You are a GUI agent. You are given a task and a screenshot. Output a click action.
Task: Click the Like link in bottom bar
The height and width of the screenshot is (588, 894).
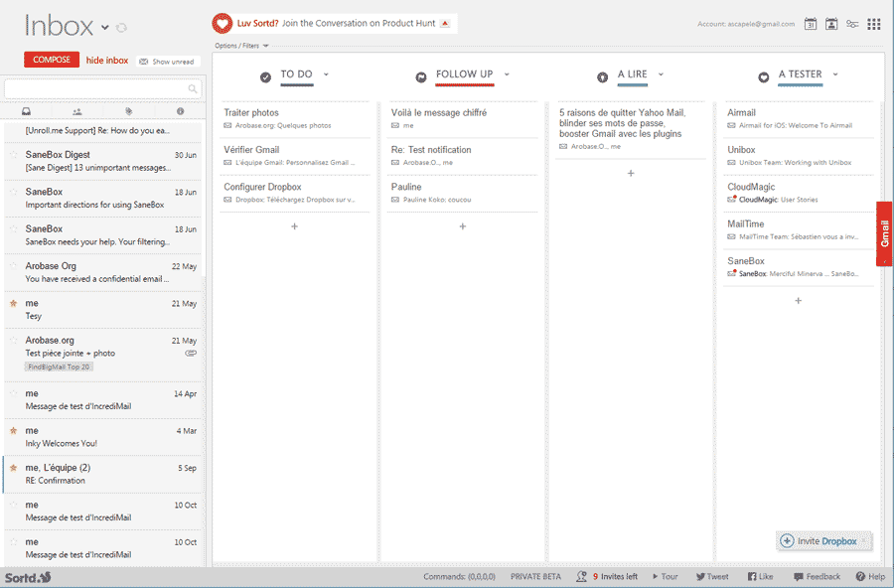(x=761, y=577)
